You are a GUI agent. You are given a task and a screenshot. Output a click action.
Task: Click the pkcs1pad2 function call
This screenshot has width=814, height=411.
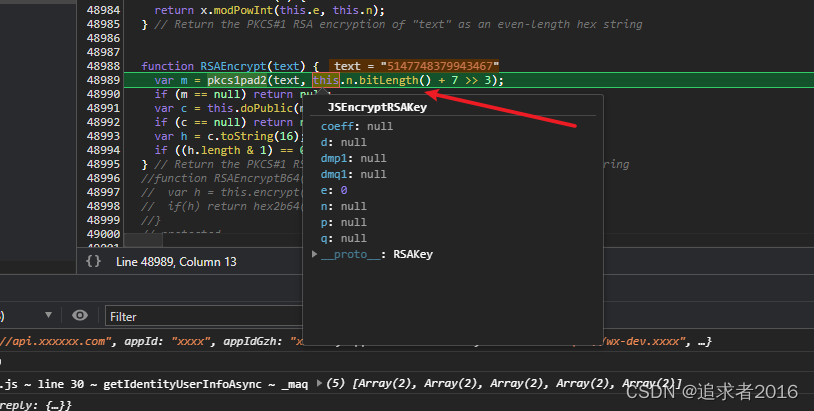tap(237, 80)
